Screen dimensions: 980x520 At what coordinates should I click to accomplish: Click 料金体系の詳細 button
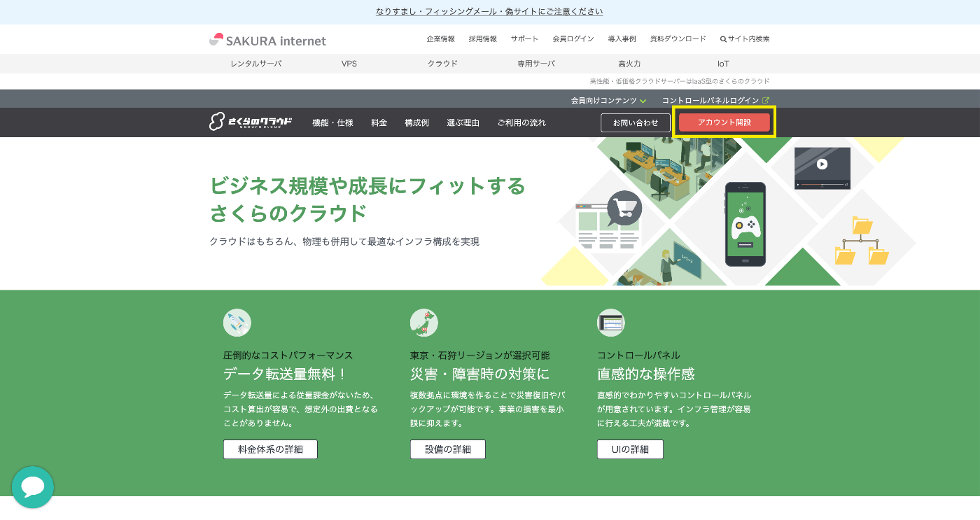pos(270,449)
